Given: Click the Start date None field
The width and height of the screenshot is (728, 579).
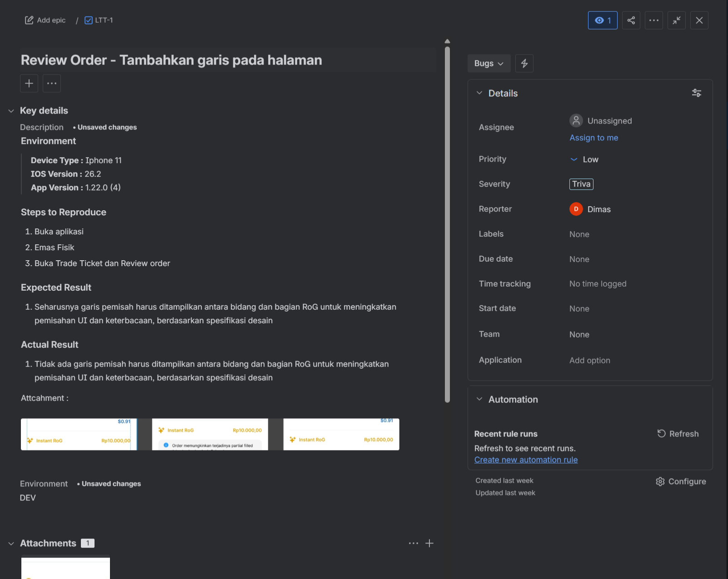Looking at the screenshot, I should (579, 309).
